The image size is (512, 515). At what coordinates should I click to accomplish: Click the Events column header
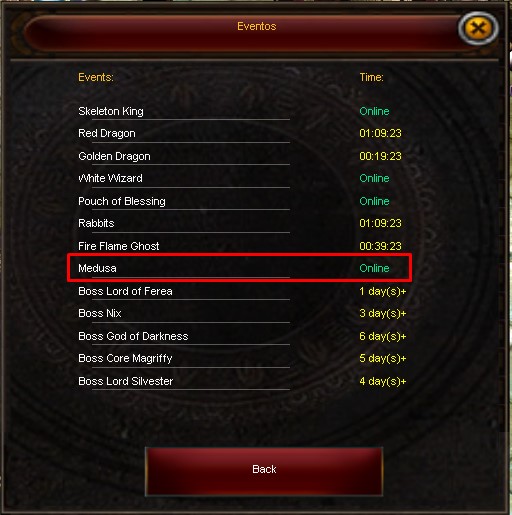pos(96,77)
